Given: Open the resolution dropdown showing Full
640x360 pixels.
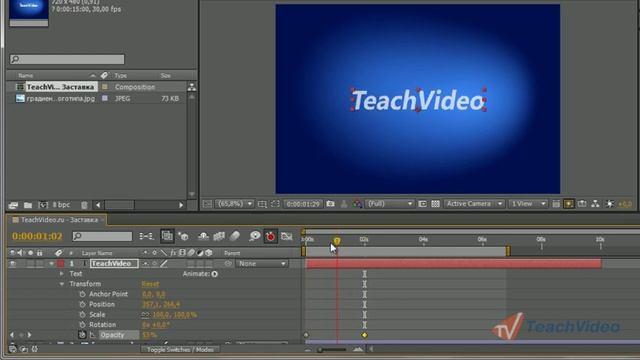Looking at the screenshot, I should click(x=390, y=204).
